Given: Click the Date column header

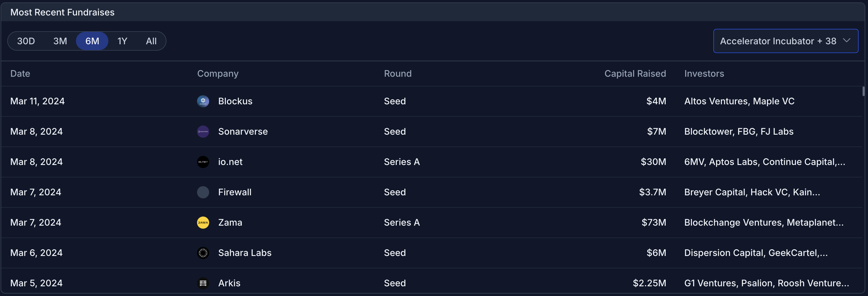Looking at the screenshot, I should 20,74.
